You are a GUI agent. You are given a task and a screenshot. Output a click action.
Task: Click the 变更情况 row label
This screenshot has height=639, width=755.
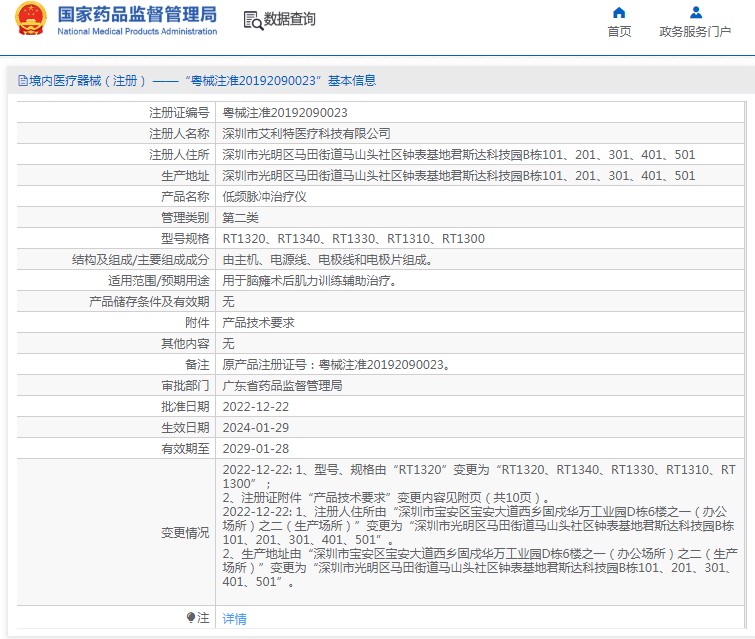coord(185,533)
